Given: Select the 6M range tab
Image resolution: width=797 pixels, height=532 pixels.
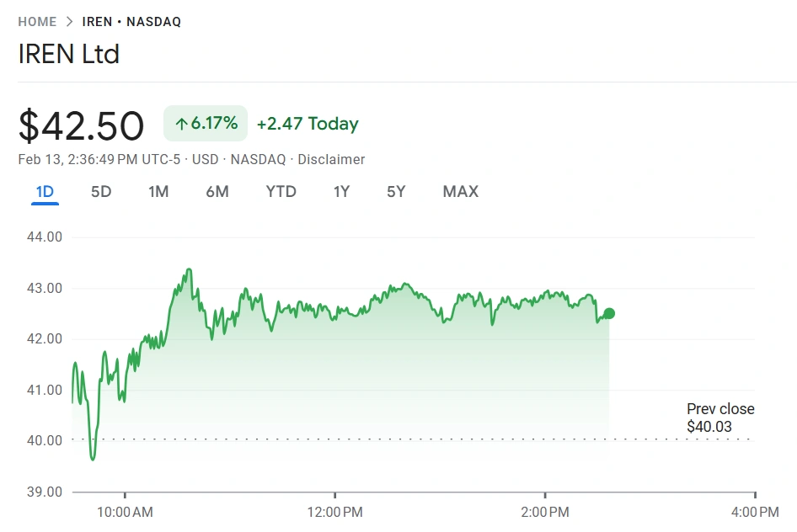Looking at the screenshot, I should pyautogui.click(x=217, y=192).
